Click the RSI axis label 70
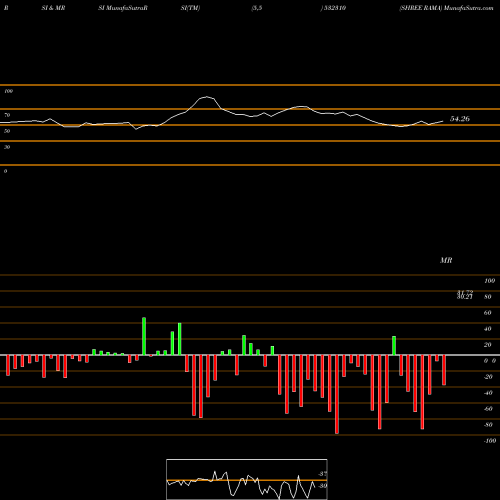Viewport: 500px width, 500px height. (x=7, y=115)
